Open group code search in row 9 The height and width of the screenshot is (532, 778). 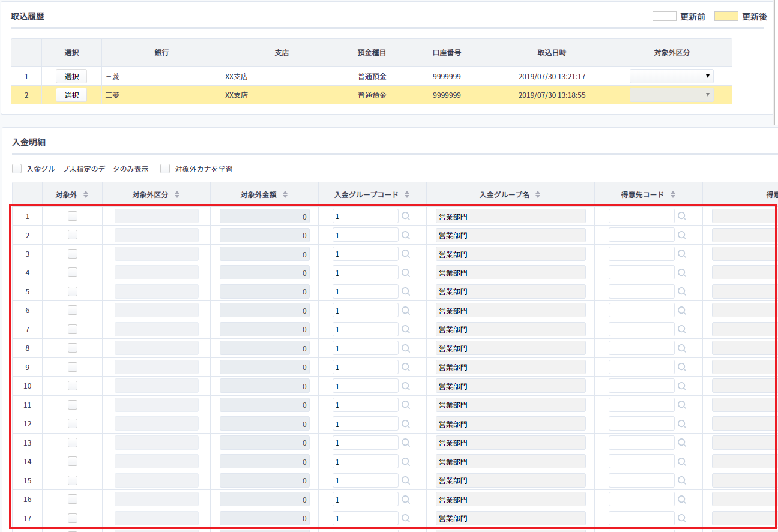tap(406, 367)
